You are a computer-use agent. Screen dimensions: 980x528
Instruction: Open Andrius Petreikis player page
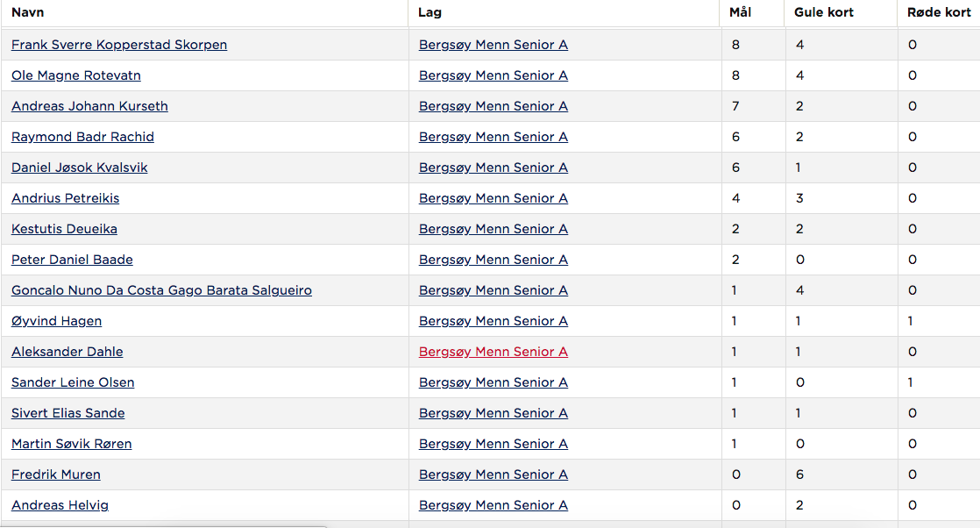65,197
